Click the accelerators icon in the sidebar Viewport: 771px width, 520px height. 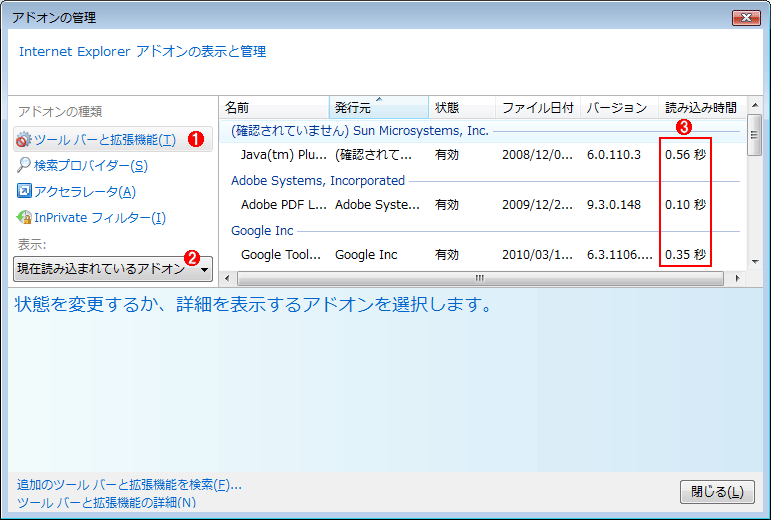pos(24,191)
